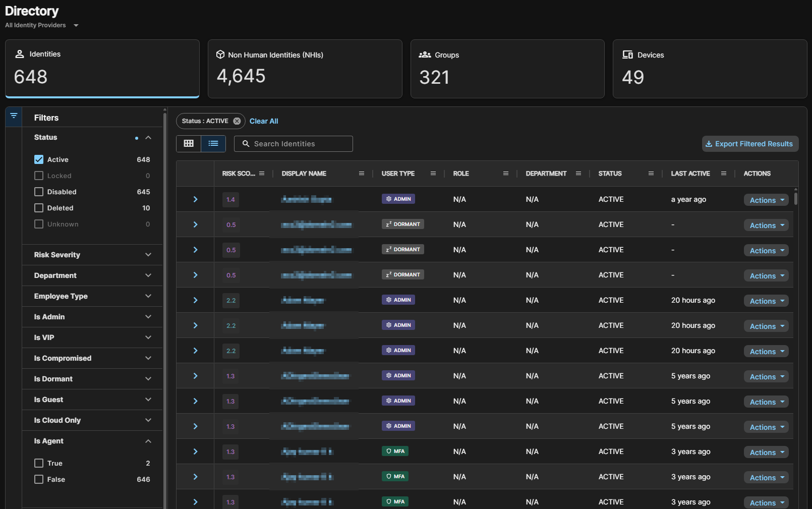Screen dimensions: 812x509
Task: Open Risk Score column menu icon
Action: pyautogui.click(x=262, y=174)
